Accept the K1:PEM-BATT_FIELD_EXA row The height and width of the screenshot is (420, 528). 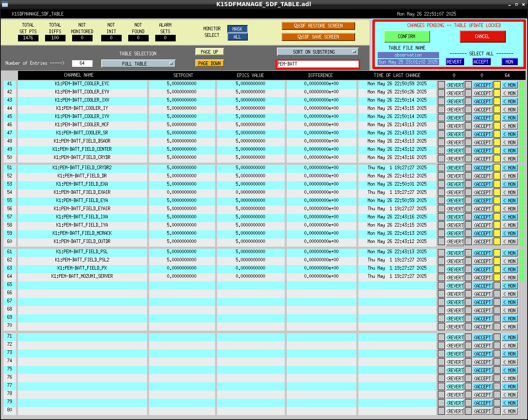[483, 184]
